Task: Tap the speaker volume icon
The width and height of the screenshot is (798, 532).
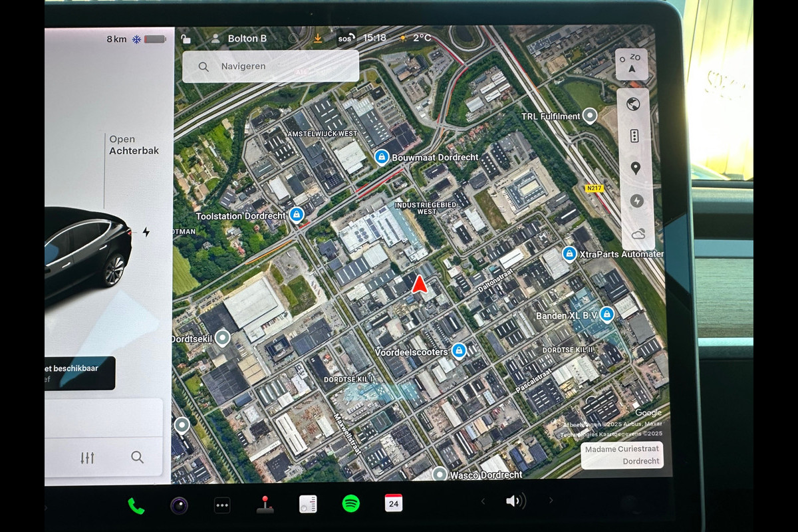Action: (x=515, y=501)
